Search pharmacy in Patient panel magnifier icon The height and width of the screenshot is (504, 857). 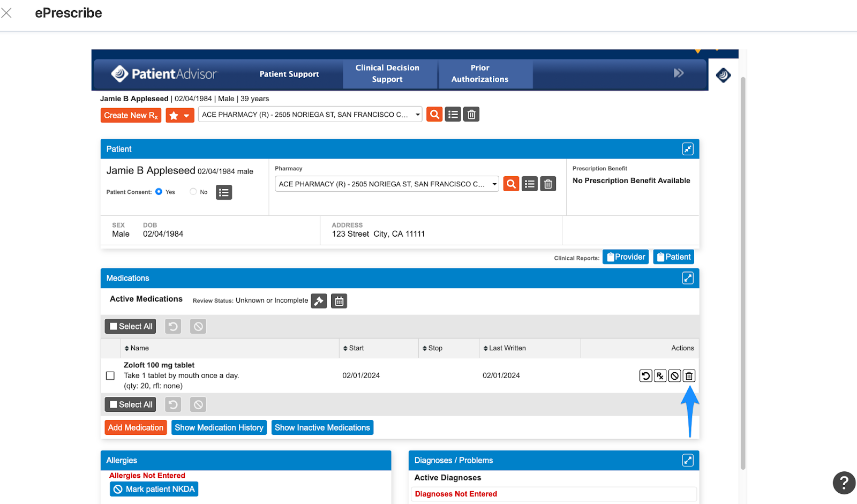click(512, 184)
